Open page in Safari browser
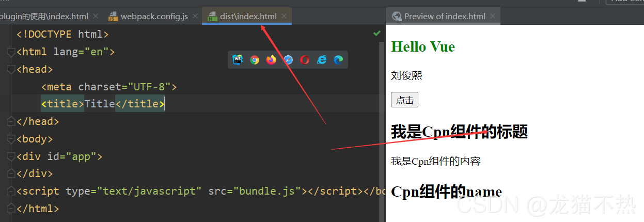 288,60
